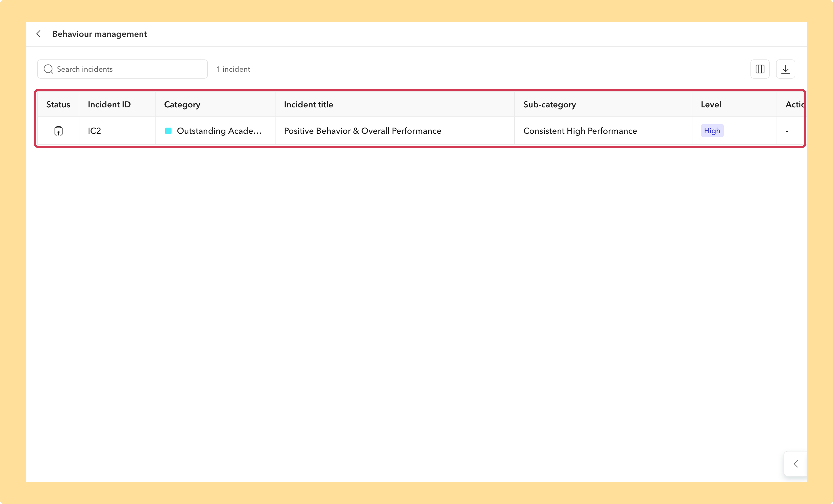Click the Status column header
Image resolution: width=833 pixels, height=504 pixels.
pos(58,104)
